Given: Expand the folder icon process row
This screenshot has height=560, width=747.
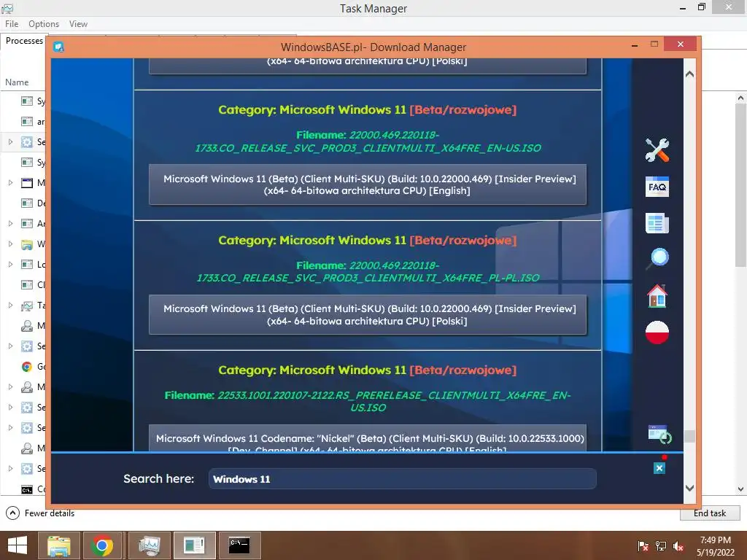Looking at the screenshot, I should coord(10,244).
